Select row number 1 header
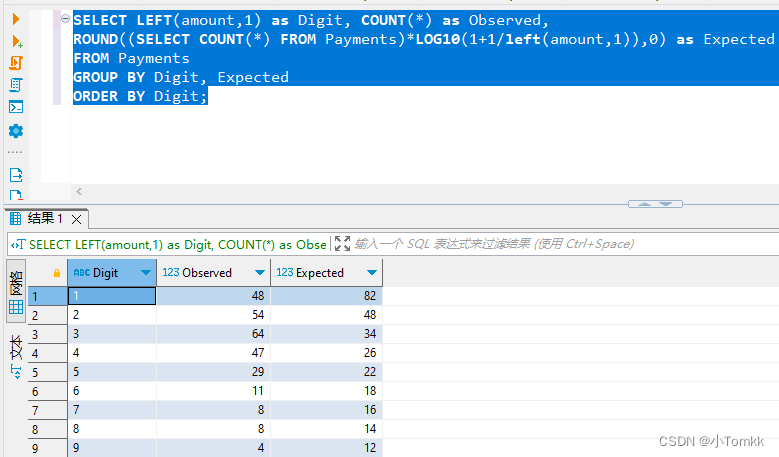This screenshot has width=779, height=457. pyautogui.click(x=48, y=297)
